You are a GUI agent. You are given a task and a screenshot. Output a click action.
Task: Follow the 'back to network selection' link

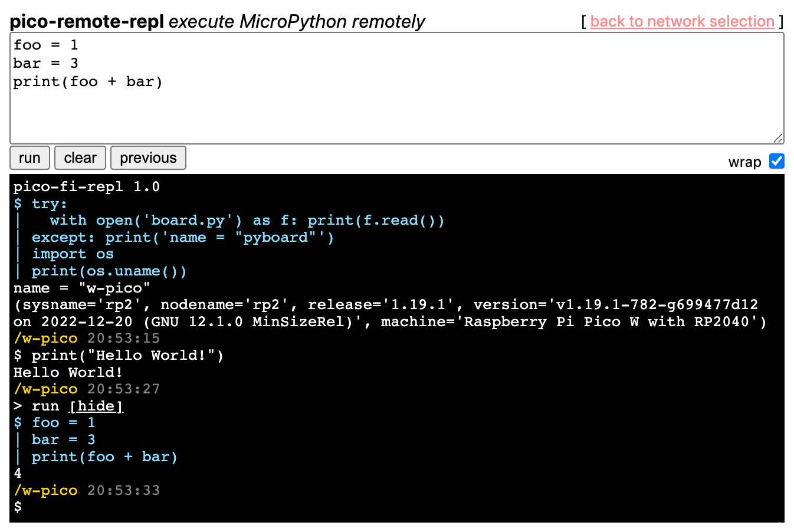(x=682, y=21)
